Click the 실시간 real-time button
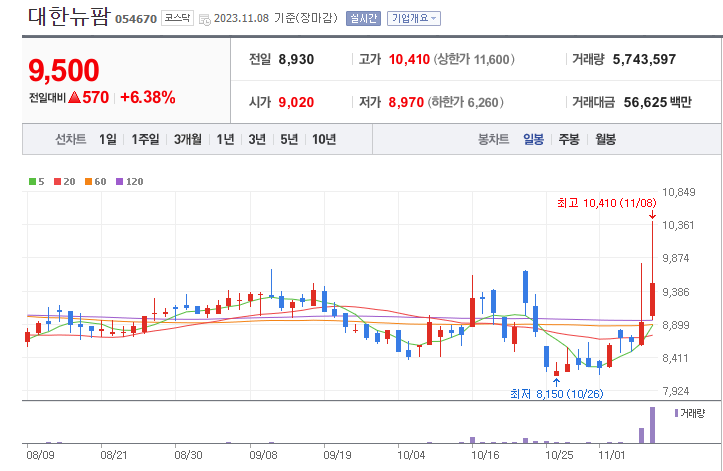 pyautogui.click(x=363, y=18)
